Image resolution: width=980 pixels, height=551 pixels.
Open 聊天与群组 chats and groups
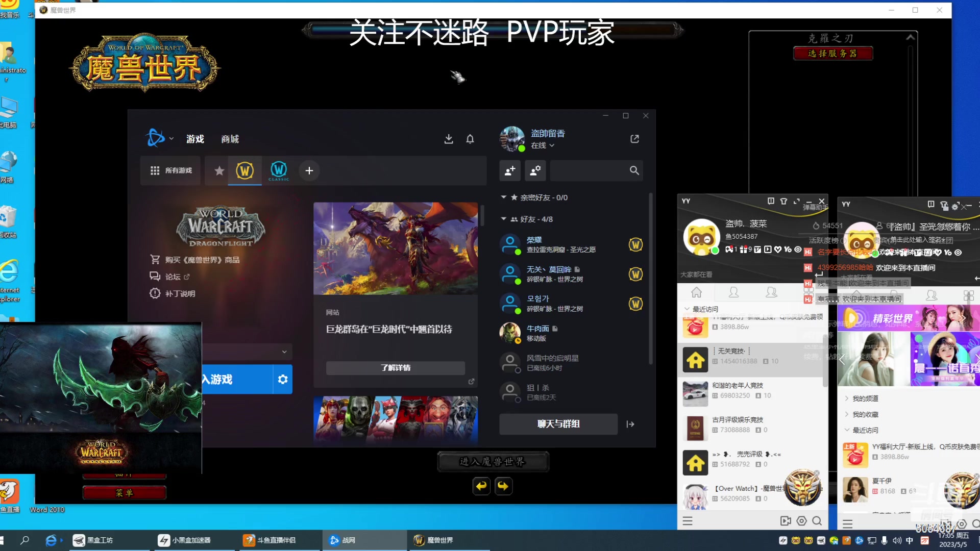(558, 424)
